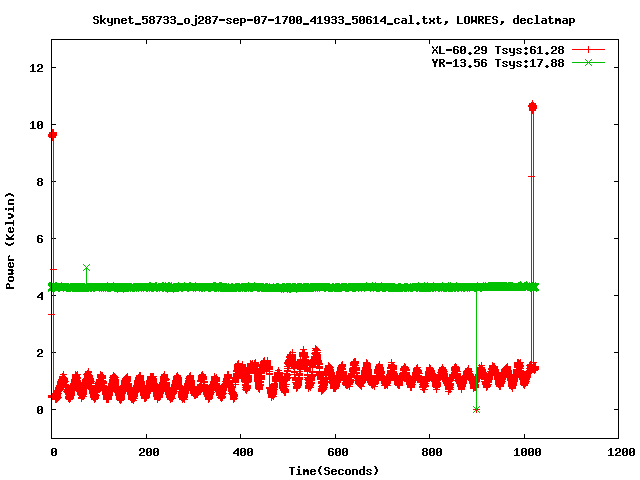This screenshot has width=640, height=480.
Task: Click the y-axis tick label 12
Action: (x=36, y=68)
